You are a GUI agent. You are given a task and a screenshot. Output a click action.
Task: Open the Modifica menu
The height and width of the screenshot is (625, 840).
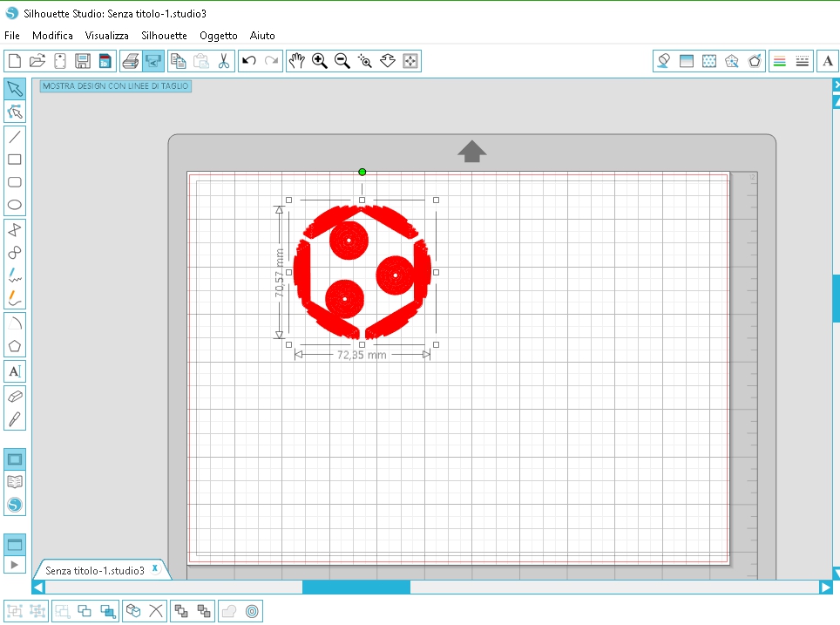[52, 36]
